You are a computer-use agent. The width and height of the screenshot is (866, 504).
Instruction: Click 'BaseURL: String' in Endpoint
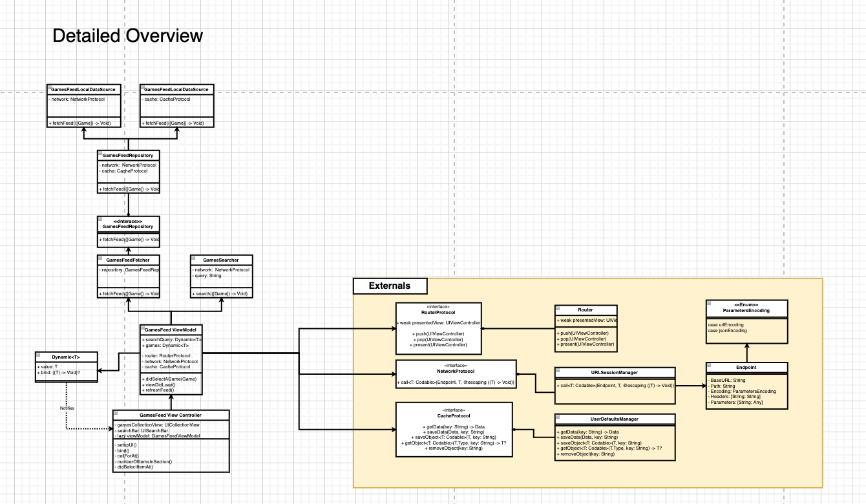727,381
